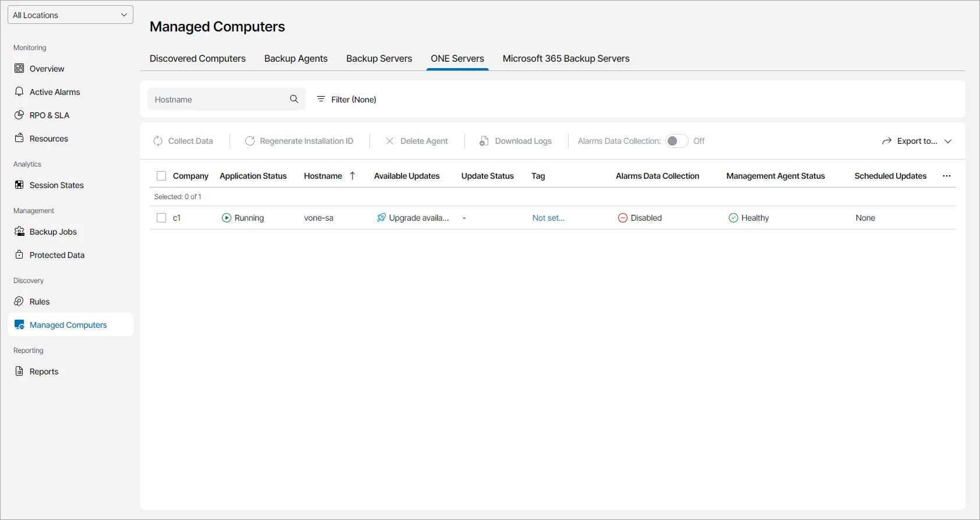Screen dimensions: 980x520
Task: Open RPO & SLA sidebar icon
Action: click(x=19, y=115)
